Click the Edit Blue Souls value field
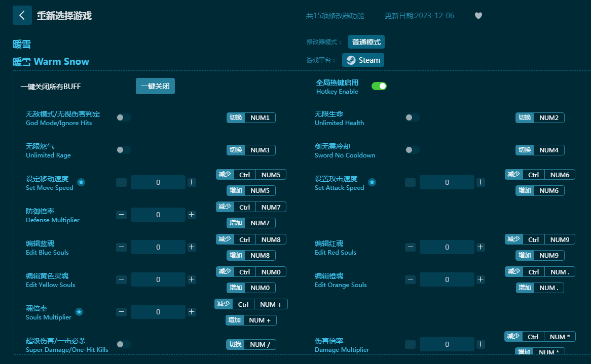 coord(158,247)
